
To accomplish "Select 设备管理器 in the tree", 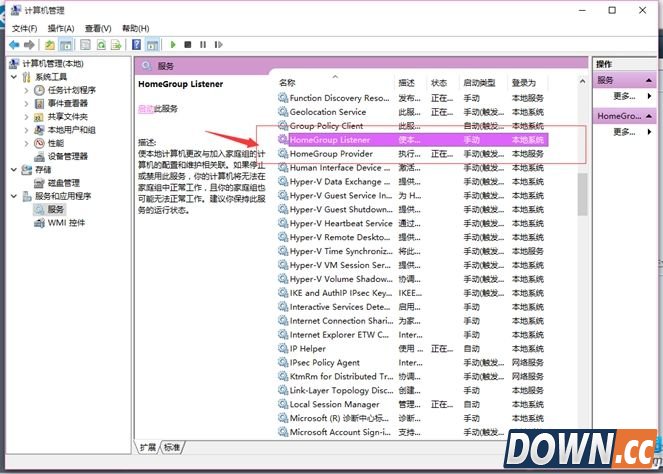I will (x=61, y=156).
